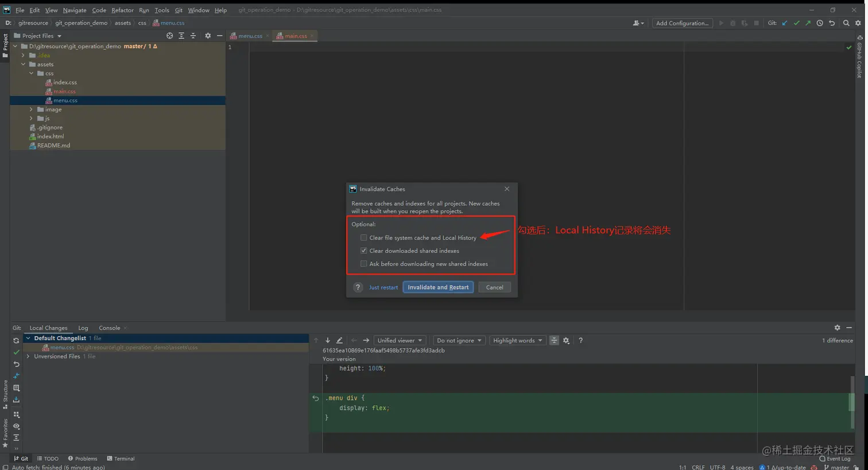The height and width of the screenshot is (470, 868).
Task: Open the Highlight words dropdown
Action: (517, 340)
